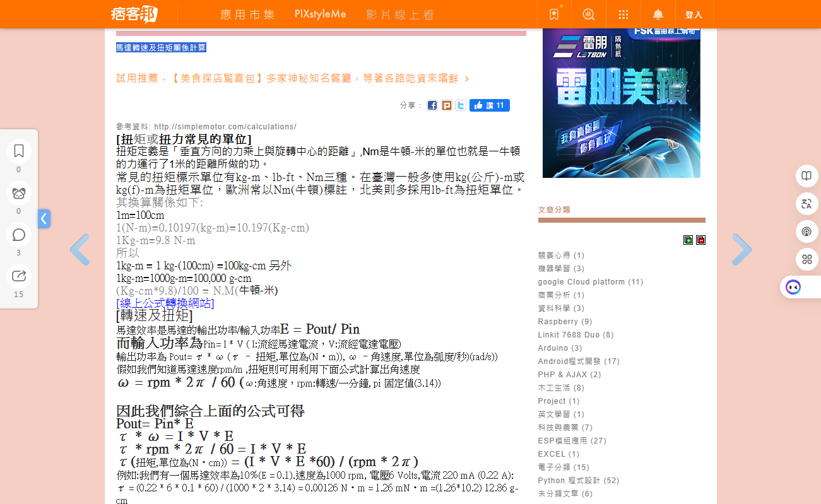Image resolution: width=821 pixels, height=504 pixels.
Task: Open category 電子分類 (15)
Action: point(564,467)
